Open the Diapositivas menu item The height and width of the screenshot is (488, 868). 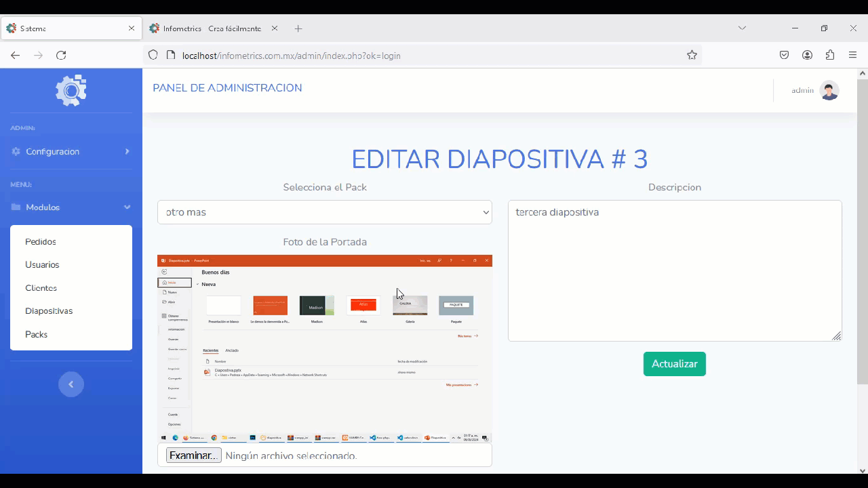(x=49, y=311)
